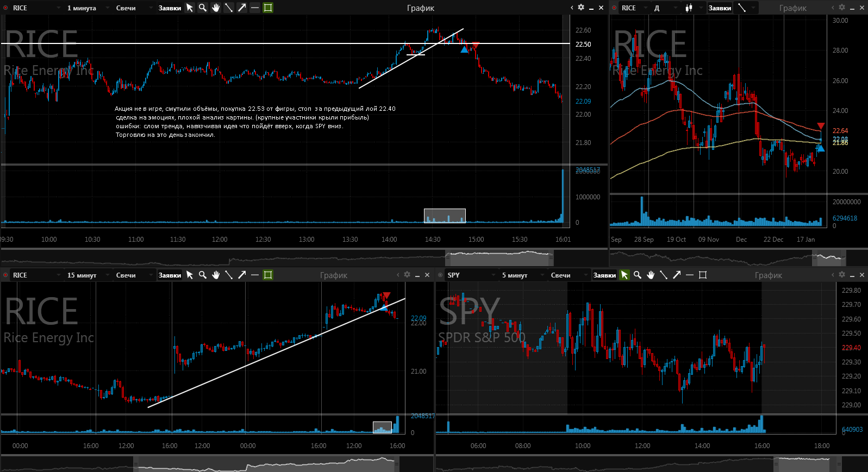Screen dimensions: 868x472
Task: Open the '1 минута' timeframe dropdown
Action: click(x=87, y=8)
